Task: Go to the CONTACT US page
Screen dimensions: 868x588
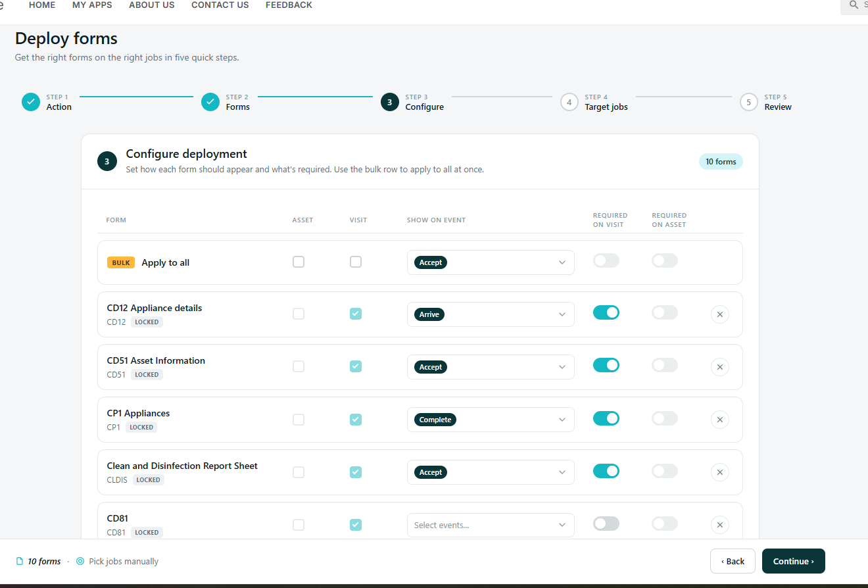Action: (x=220, y=5)
